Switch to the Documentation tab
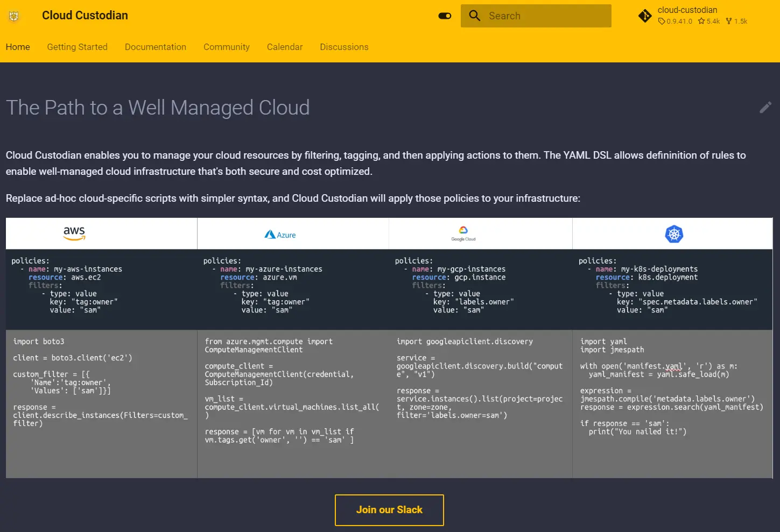780x532 pixels. tap(156, 47)
